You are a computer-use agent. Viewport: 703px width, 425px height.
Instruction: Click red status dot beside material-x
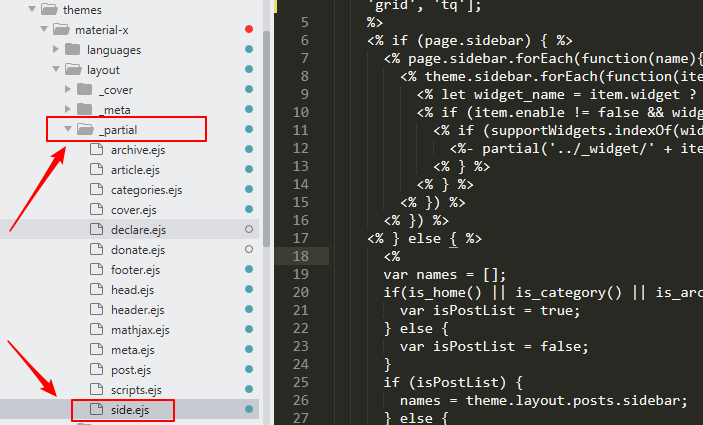(x=249, y=29)
